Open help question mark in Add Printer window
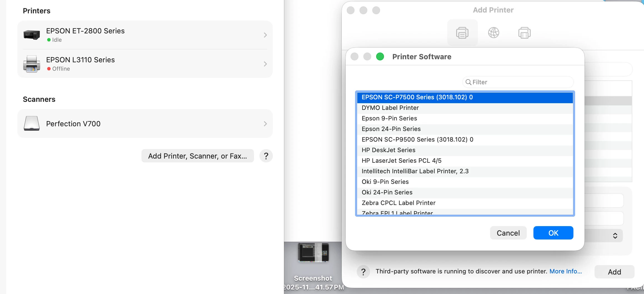The image size is (644, 294). (x=363, y=272)
